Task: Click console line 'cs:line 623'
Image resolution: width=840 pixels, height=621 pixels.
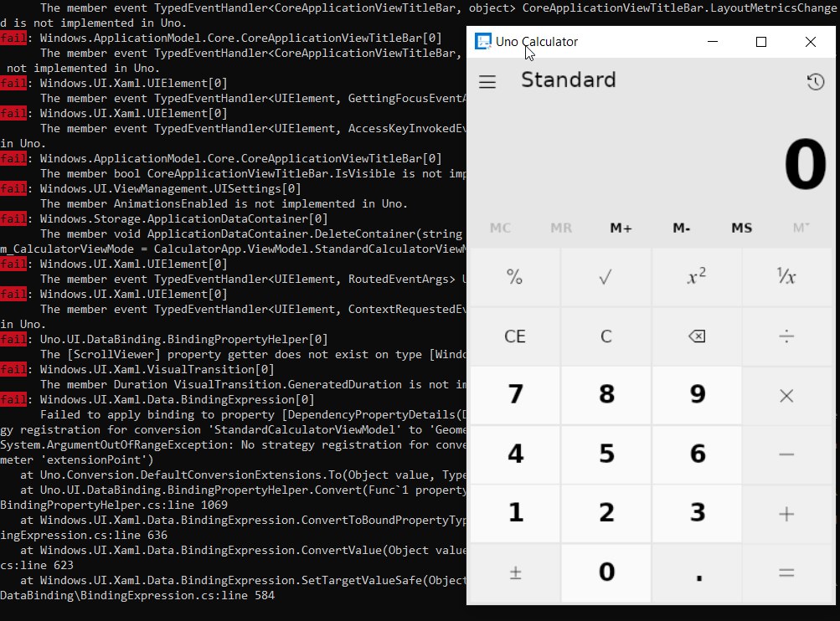Action: pyautogui.click(x=37, y=565)
